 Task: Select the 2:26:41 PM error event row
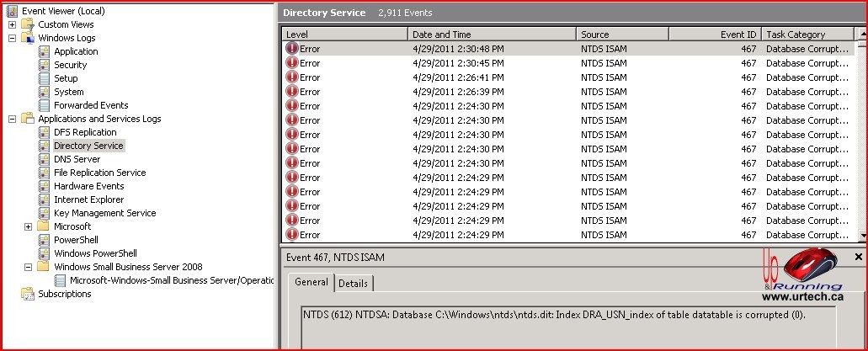tap(505, 77)
